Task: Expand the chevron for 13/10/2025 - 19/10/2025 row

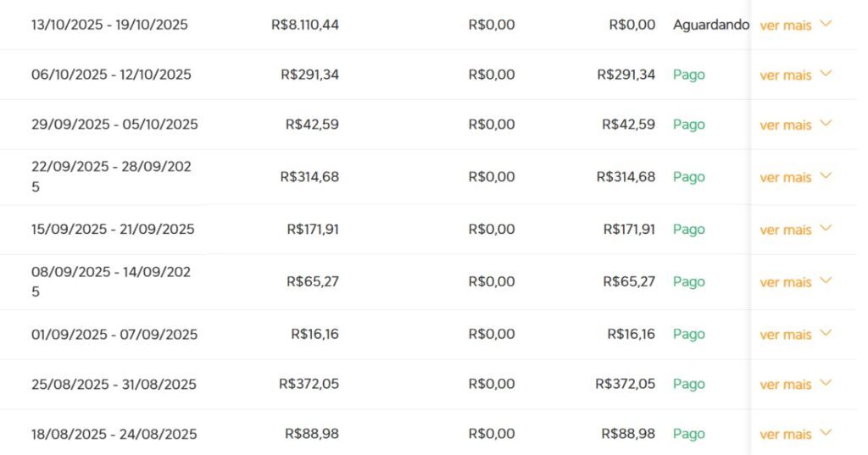Action: point(826,25)
